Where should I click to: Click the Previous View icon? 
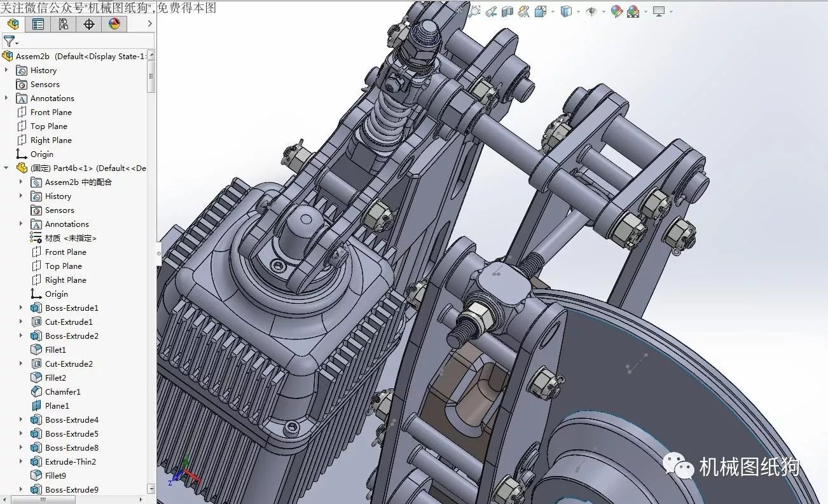click(492, 11)
